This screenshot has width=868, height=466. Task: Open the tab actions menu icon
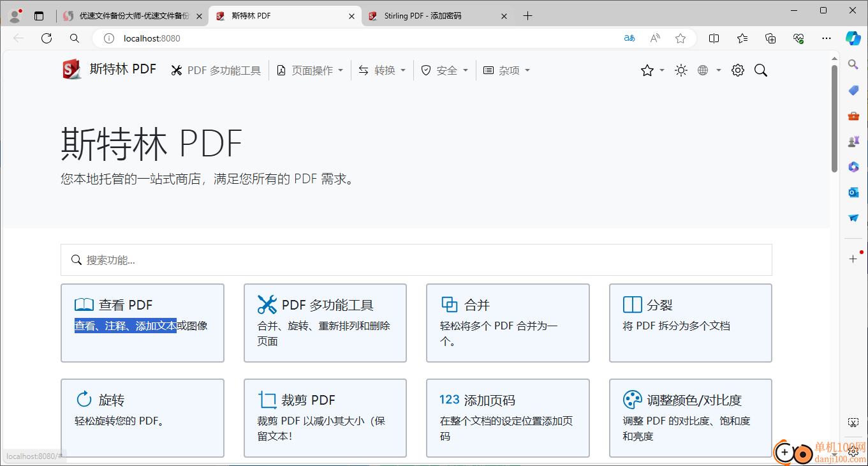39,16
